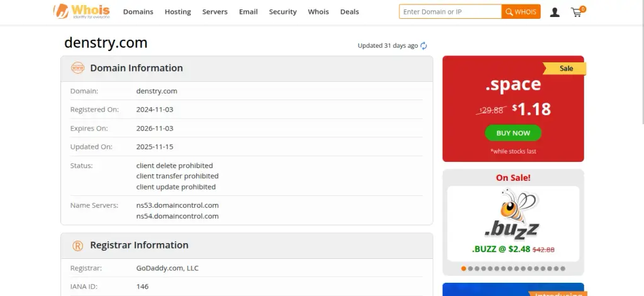The height and width of the screenshot is (296, 644).
Task: Click the registrar GoDaddy.com, LLC
Action: click(x=167, y=268)
